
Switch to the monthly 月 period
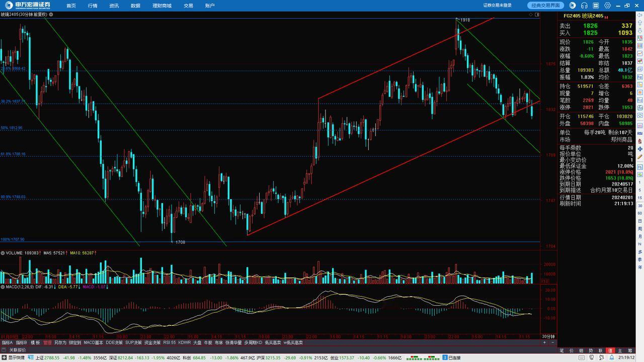pos(640,236)
